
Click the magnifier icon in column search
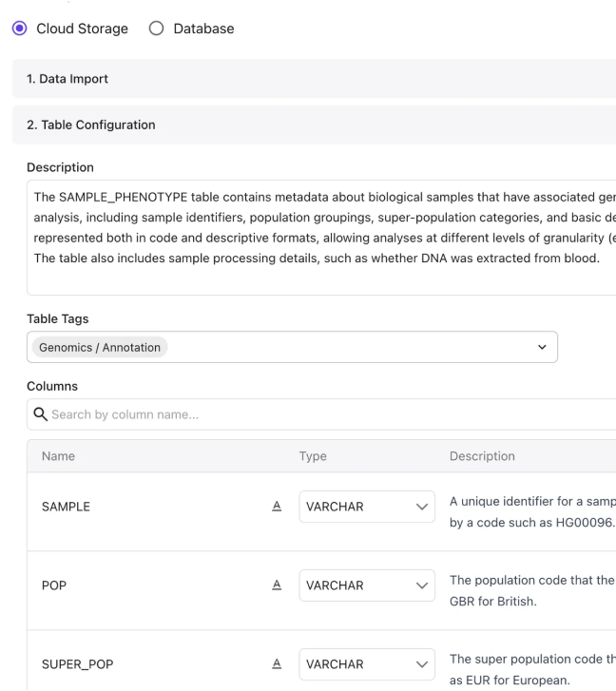[x=41, y=414]
